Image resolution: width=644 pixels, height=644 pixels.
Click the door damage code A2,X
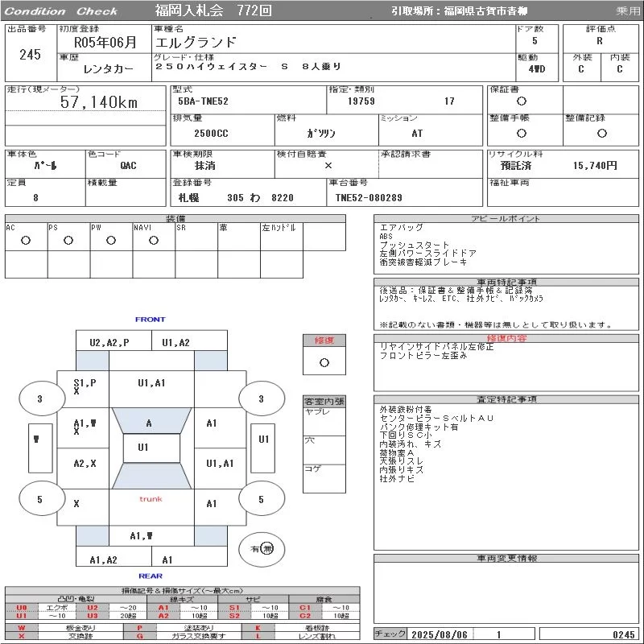coord(85,464)
